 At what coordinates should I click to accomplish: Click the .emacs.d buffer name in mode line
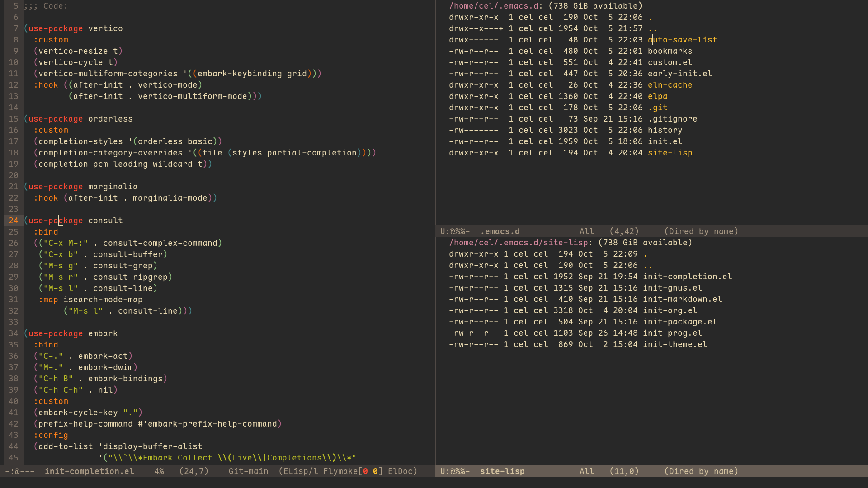[500, 231]
